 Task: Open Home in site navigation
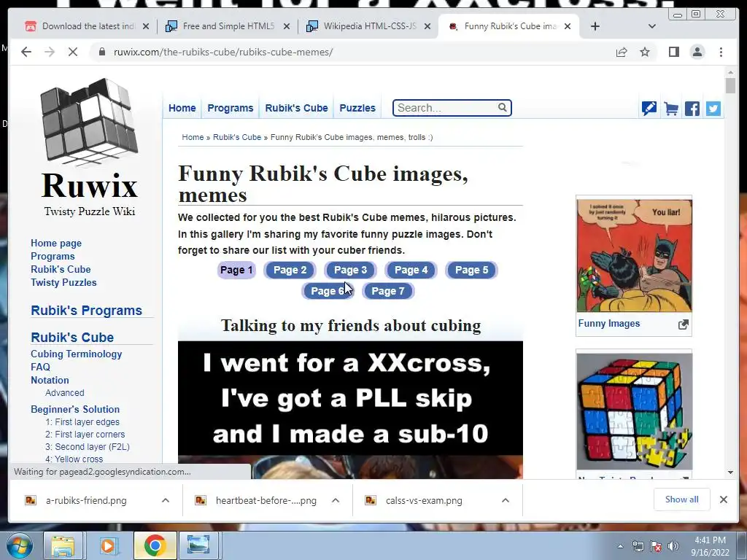(x=182, y=108)
